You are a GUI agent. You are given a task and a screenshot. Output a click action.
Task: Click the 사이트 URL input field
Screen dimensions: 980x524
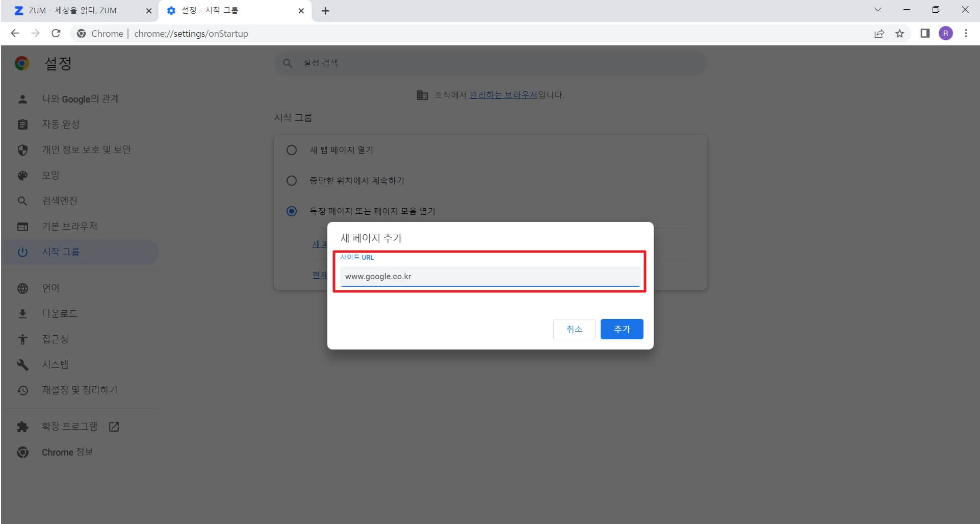point(489,276)
